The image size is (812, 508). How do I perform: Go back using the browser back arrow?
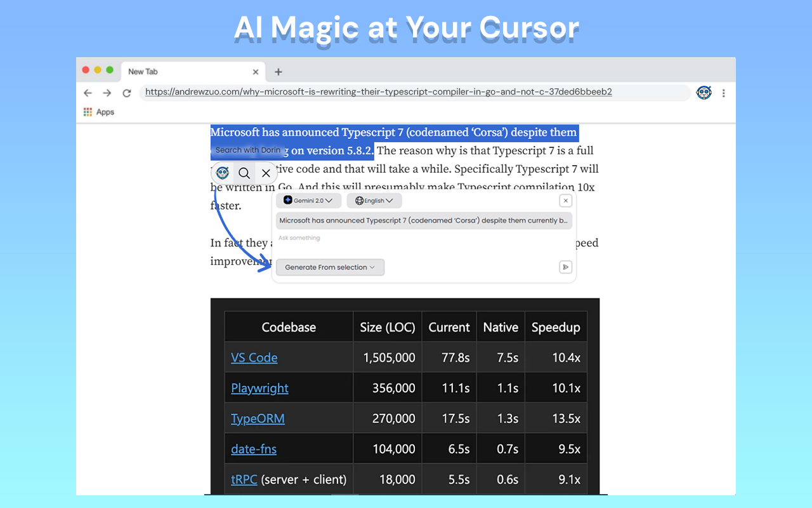click(88, 93)
